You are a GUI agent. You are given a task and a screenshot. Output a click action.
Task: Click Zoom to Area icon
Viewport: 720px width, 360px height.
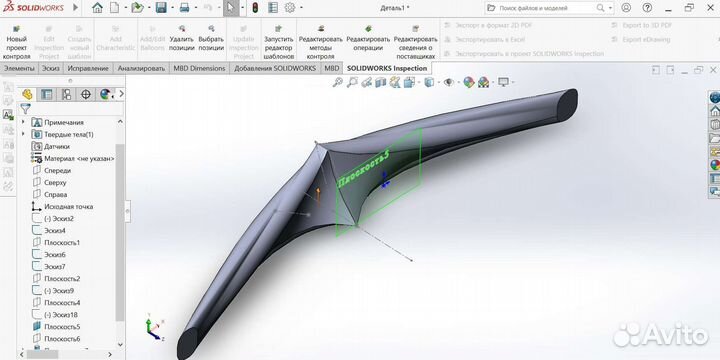352,82
